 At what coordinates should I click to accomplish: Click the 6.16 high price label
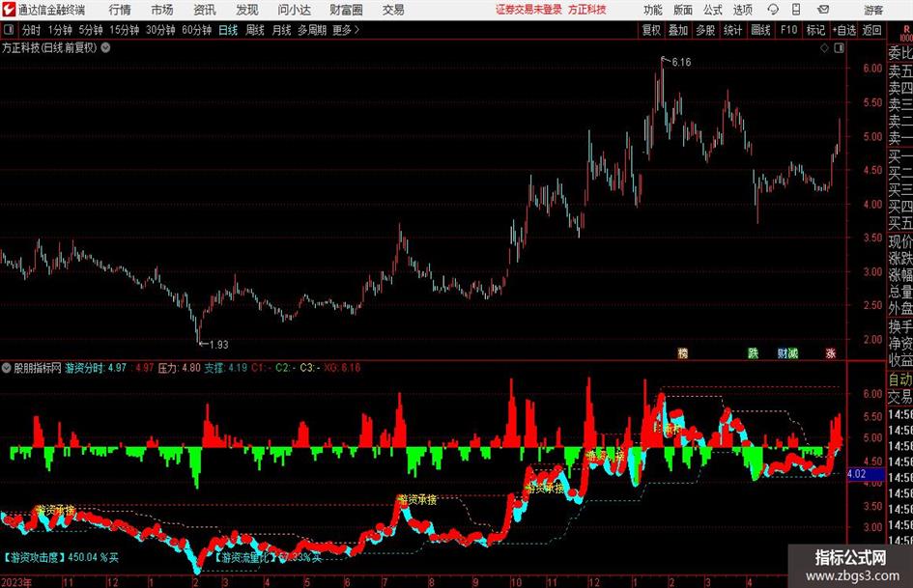pyautogui.click(x=681, y=62)
